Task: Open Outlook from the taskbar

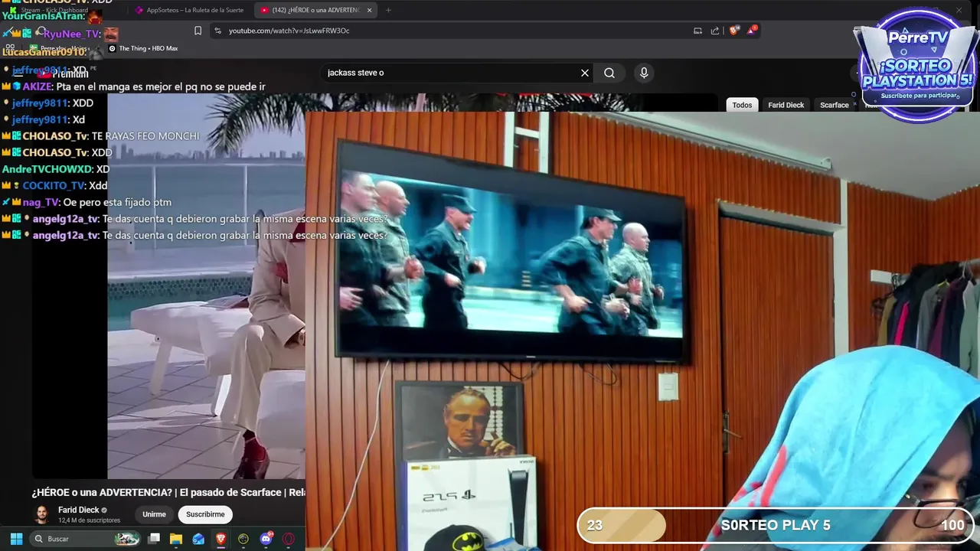Action: 198,539
